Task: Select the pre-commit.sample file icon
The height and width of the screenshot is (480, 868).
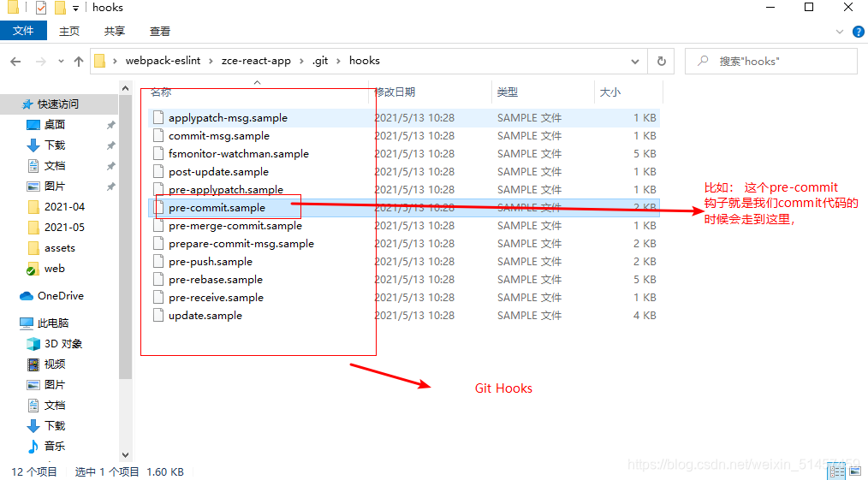Action: tap(158, 207)
